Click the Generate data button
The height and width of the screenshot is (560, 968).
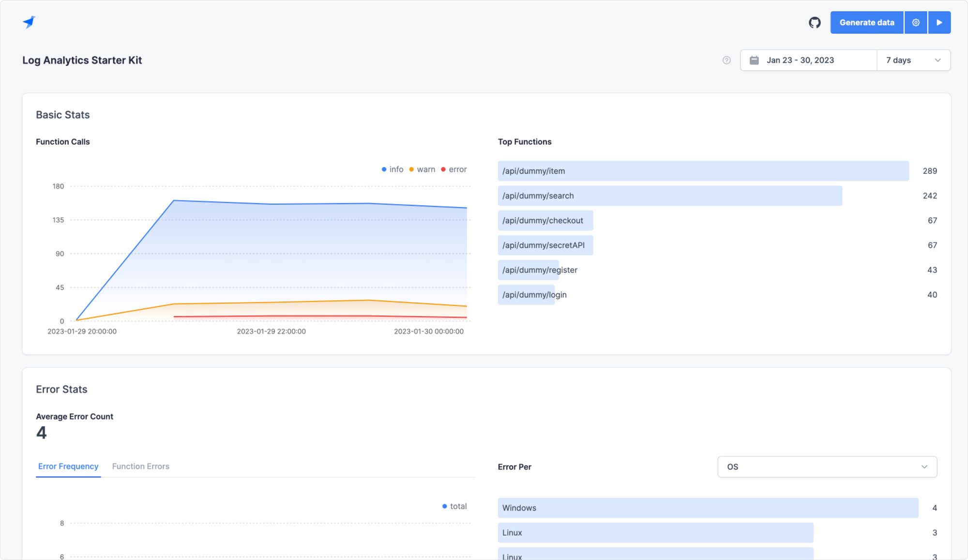(866, 22)
